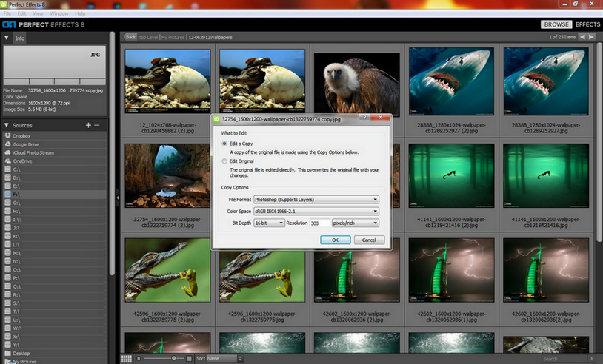The height and width of the screenshot is (364, 603).
Task: Collapse the Sources panel triangle
Action: click(x=7, y=125)
